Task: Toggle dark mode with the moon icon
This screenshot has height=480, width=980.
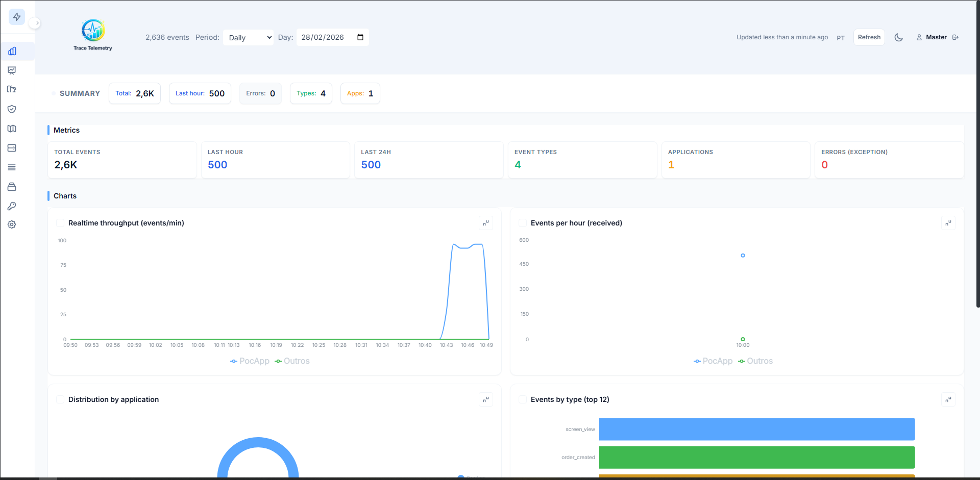Action: tap(899, 37)
